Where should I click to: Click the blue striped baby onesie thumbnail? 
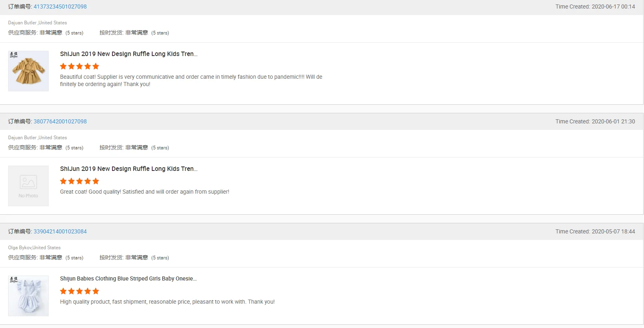pyautogui.click(x=28, y=296)
